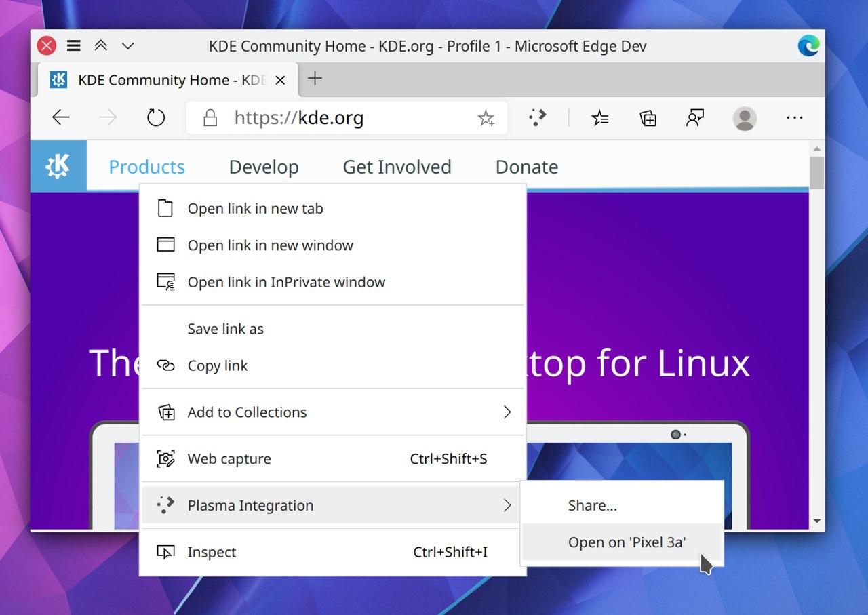This screenshot has height=615, width=868.
Task: Open Edge Settings and more ellipsis
Action: (x=795, y=118)
